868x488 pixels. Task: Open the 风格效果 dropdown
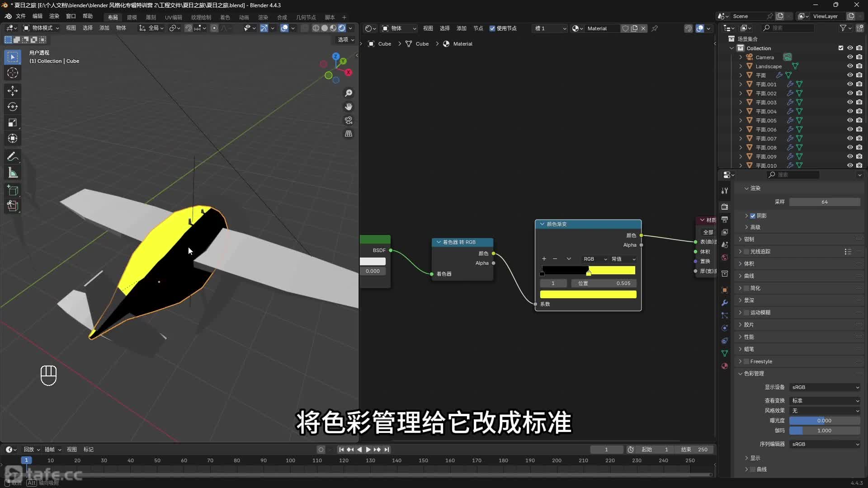pyautogui.click(x=825, y=411)
